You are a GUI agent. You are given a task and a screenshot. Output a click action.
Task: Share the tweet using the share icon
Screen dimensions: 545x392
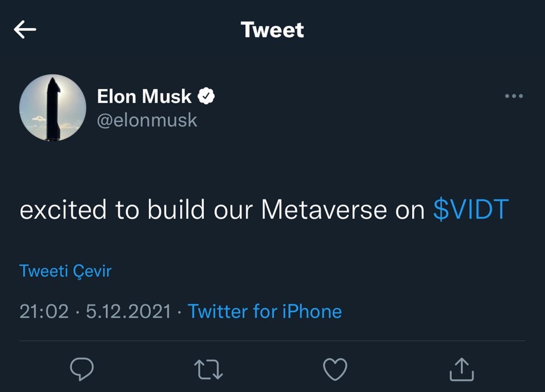tap(462, 369)
